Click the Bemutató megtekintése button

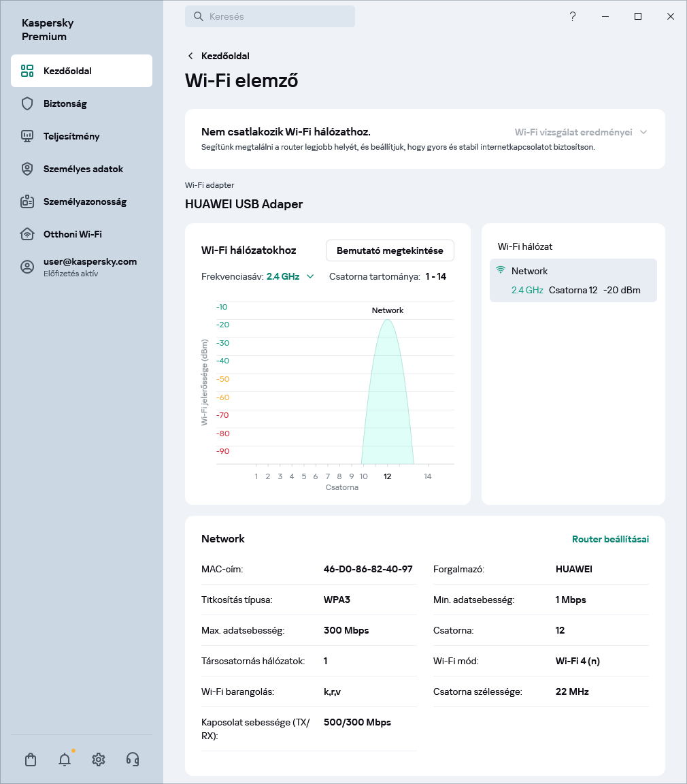click(390, 250)
